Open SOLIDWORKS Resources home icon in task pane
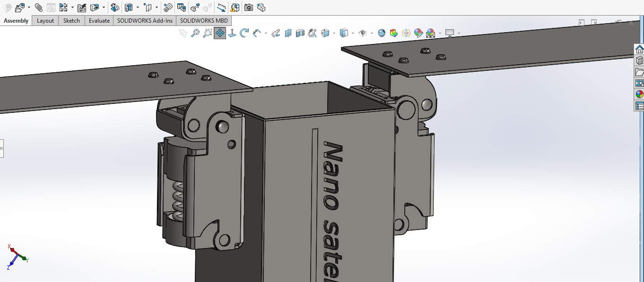Viewport: 644px width, 282px height. click(x=639, y=49)
